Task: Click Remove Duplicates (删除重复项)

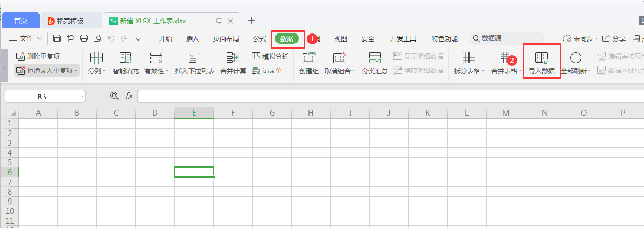Action: click(38, 56)
